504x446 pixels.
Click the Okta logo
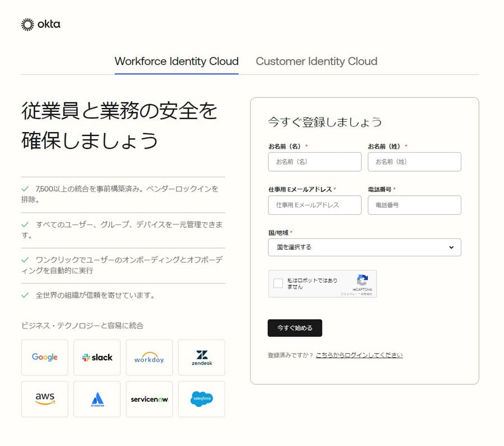[40, 25]
